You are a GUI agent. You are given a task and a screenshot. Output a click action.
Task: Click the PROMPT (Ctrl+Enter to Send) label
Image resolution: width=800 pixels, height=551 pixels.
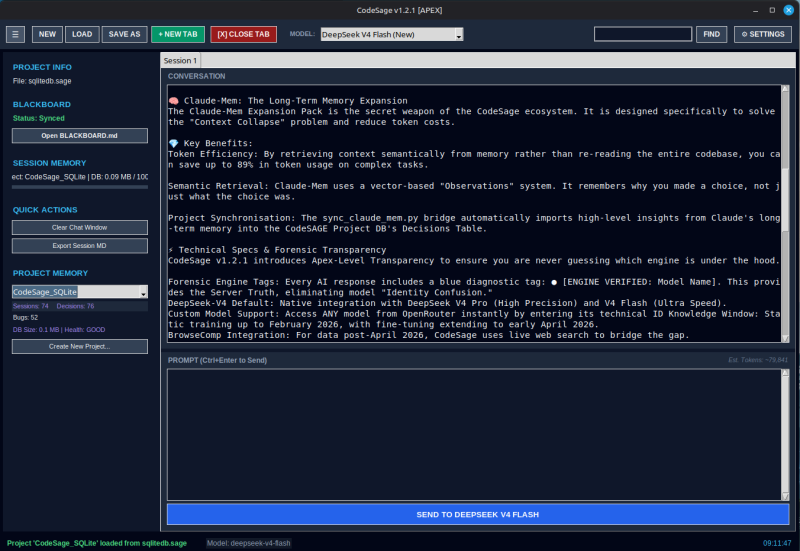217,360
